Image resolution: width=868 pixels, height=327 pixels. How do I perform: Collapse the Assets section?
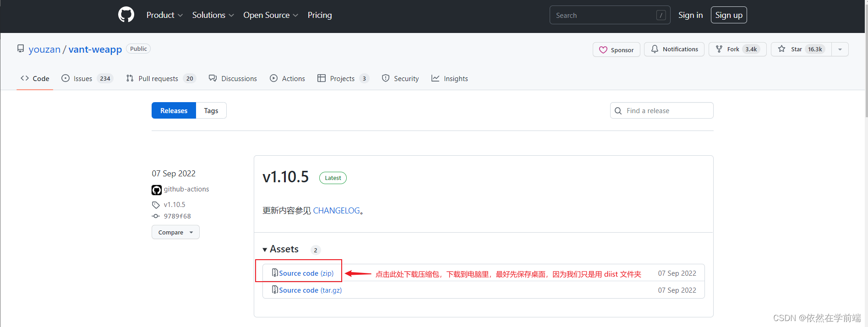(280, 249)
